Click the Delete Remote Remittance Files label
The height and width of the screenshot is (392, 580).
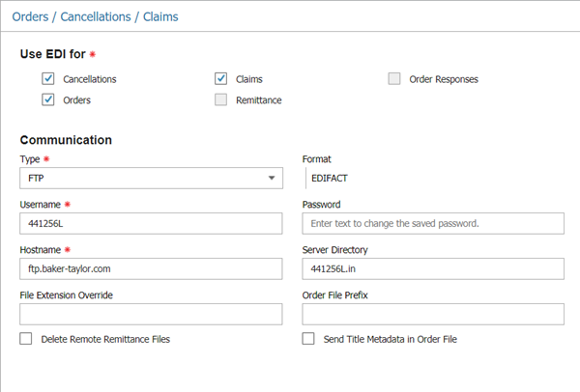pyautogui.click(x=105, y=339)
